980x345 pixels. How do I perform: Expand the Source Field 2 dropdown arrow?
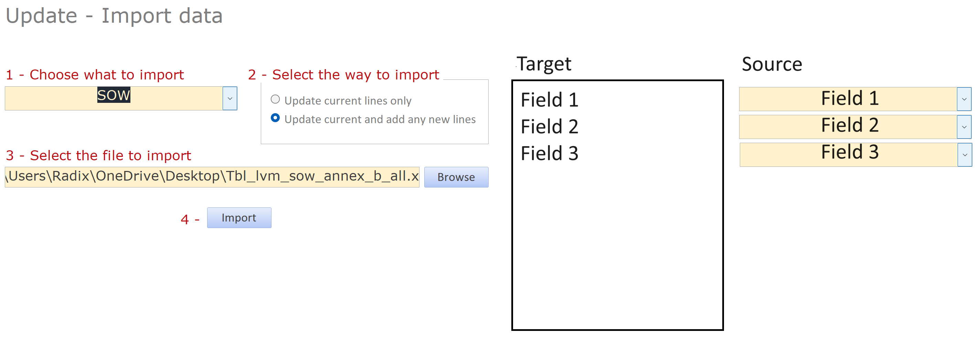pyautogui.click(x=964, y=127)
